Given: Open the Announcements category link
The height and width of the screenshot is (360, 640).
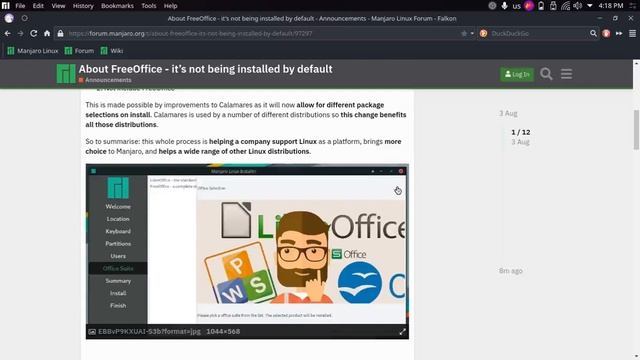Looking at the screenshot, I should [x=105, y=80].
